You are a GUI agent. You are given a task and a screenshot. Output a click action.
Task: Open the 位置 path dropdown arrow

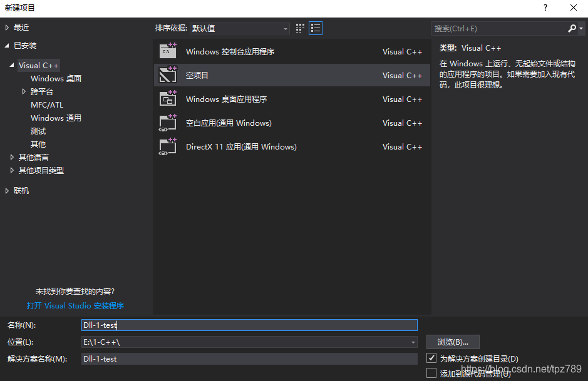point(413,342)
